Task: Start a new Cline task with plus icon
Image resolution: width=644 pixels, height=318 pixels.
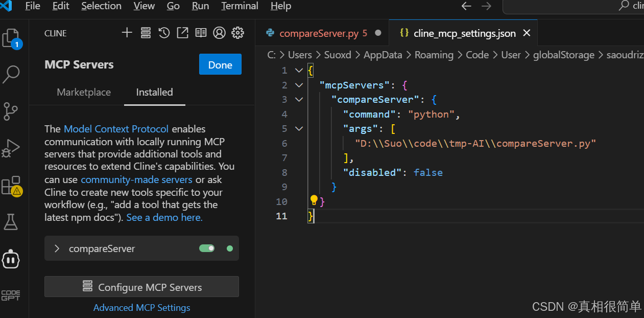Action: (x=127, y=33)
